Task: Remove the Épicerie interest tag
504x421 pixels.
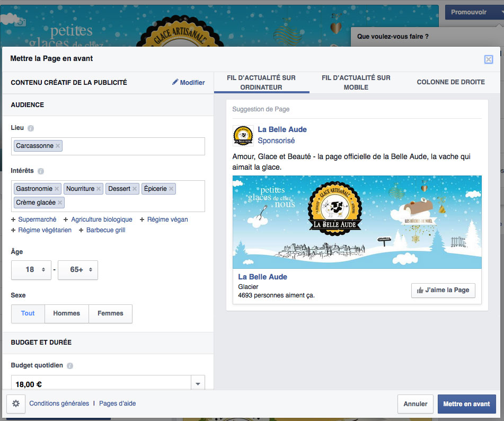Action: 171,189
